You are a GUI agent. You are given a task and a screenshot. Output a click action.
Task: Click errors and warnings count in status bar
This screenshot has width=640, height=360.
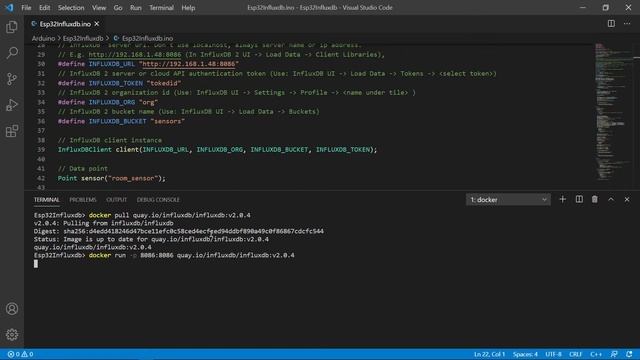coord(20,354)
